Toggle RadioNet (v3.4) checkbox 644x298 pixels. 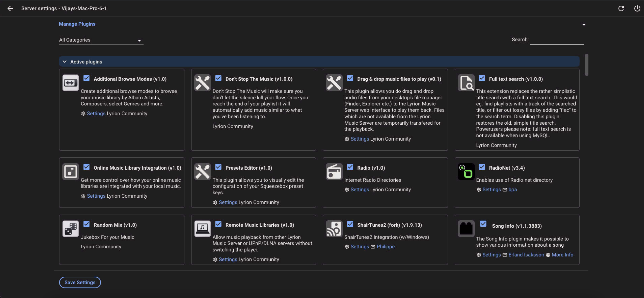482,167
